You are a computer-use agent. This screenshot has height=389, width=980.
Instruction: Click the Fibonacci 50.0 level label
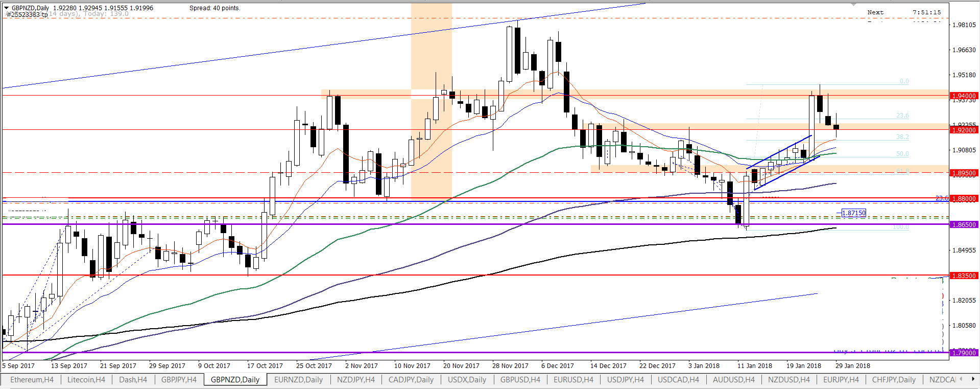tap(902, 154)
